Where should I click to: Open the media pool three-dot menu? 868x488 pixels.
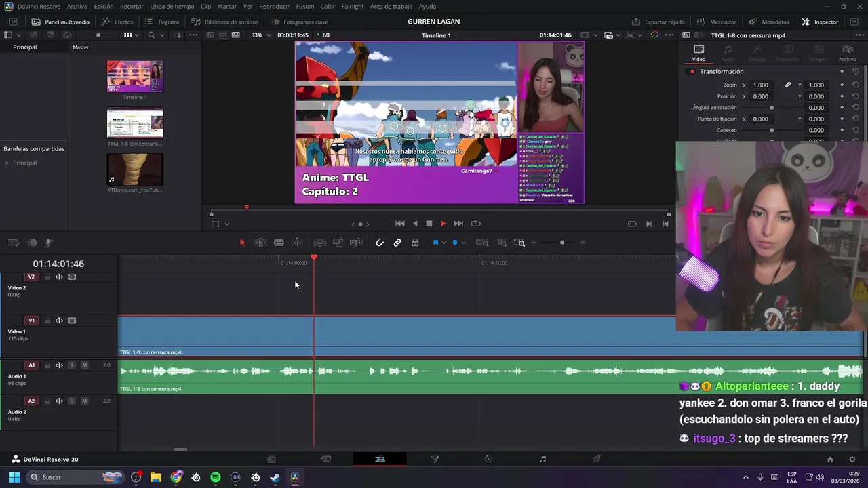pyautogui.click(x=193, y=35)
